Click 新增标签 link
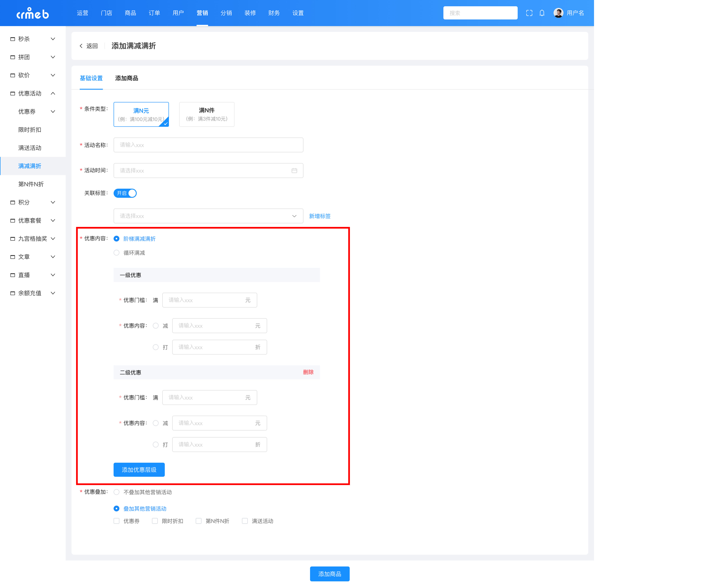 (x=320, y=216)
